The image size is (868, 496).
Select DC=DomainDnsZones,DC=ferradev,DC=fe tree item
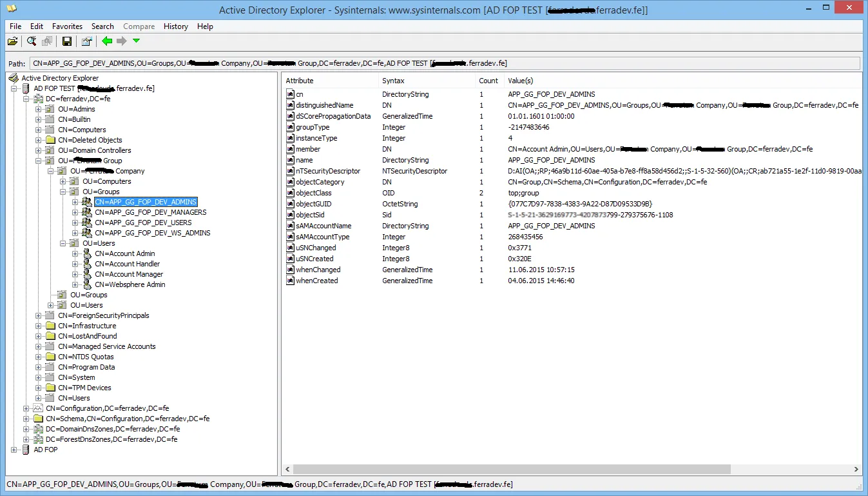click(x=113, y=429)
